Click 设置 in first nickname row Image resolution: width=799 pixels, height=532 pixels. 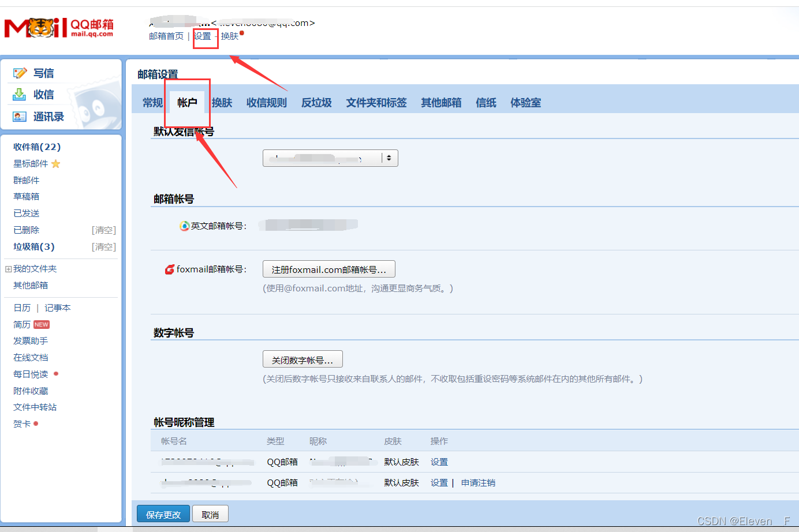439,462
